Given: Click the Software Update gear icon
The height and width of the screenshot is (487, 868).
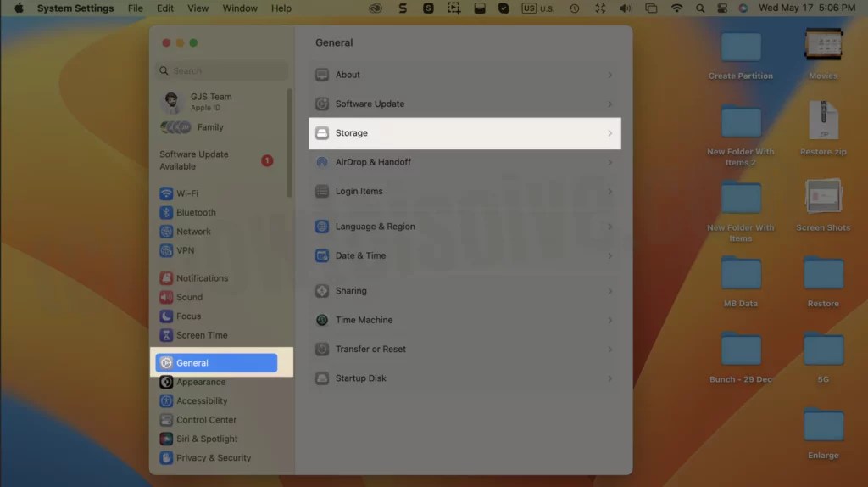Looking at the screenshot, I should [321, 104].
